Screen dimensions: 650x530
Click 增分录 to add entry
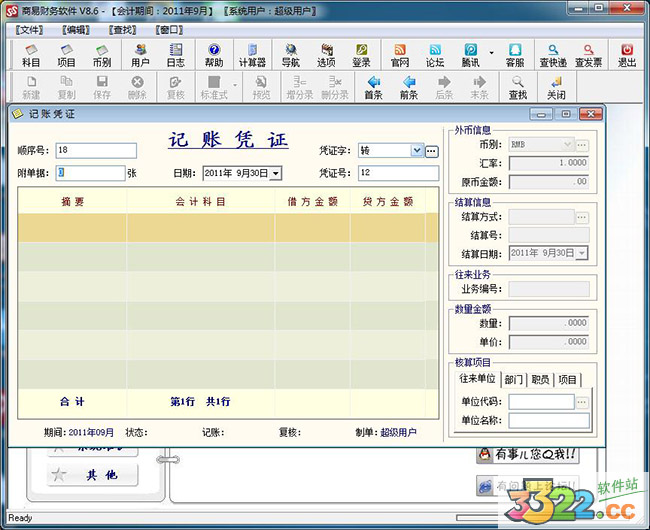pos(300,88)
